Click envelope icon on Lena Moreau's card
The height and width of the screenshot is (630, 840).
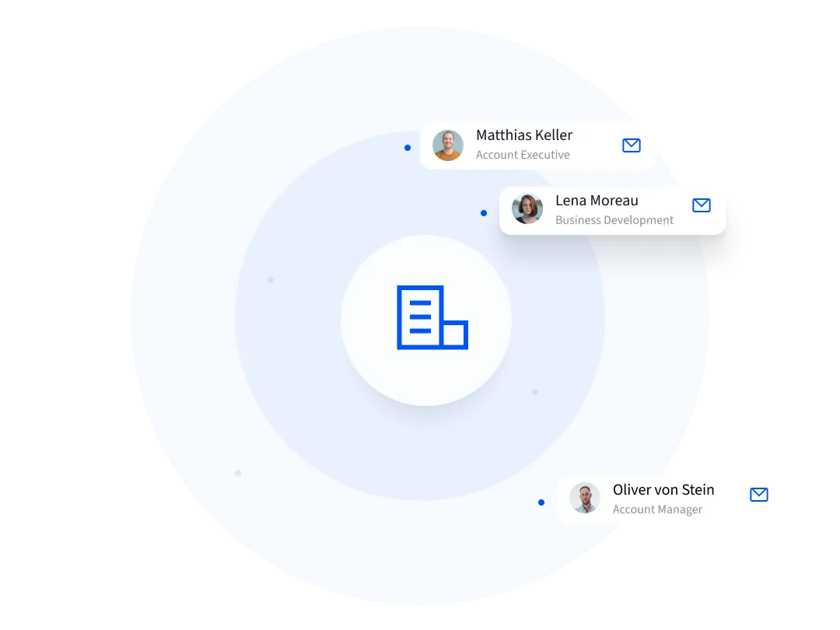tap(701, 205)
